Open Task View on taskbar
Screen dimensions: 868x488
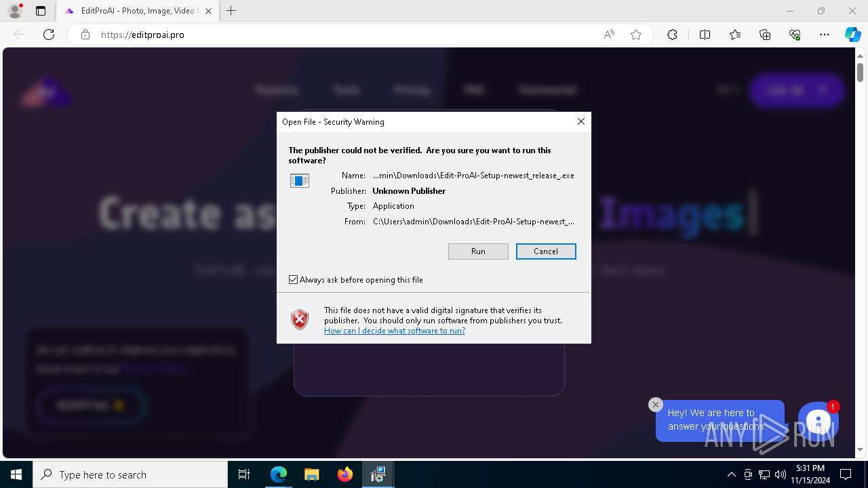click(x=244, y=474)
